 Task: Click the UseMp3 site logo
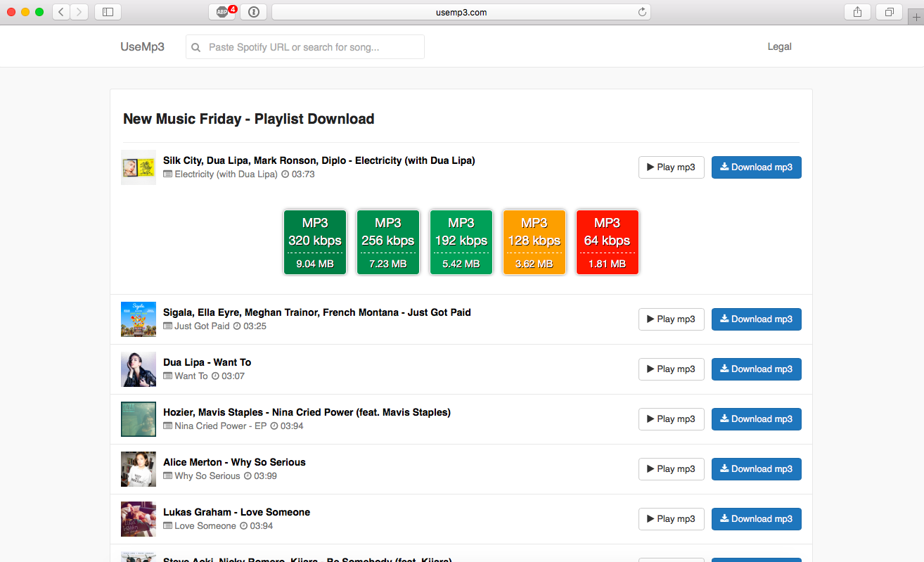(x=143, y=46)
